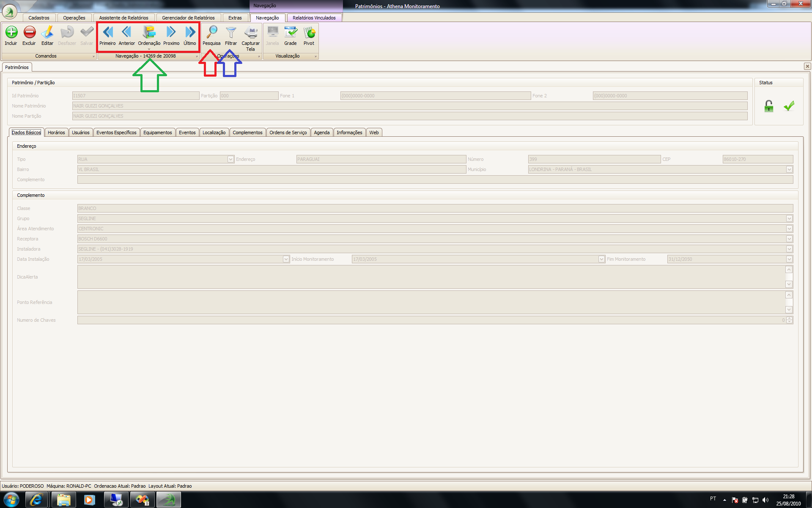Image resolution: width=812 pixels, height=508 pixels.
Task: Open the Grupo dropdown arrow
Action: point(789,218)
